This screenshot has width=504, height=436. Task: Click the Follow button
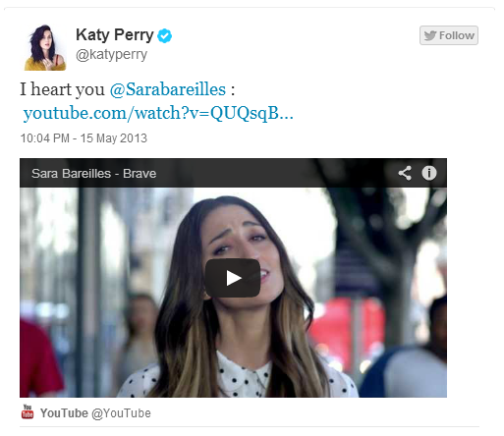tap(449, 35)
